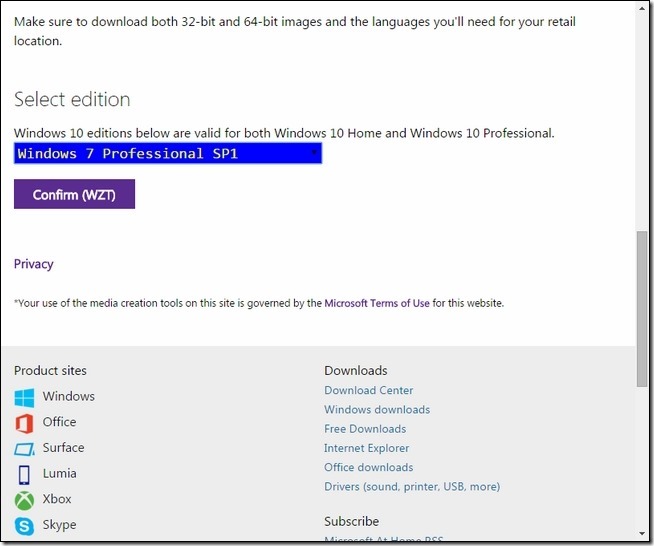Open the Internet Explorer download link
Image resolution: width=654 pixels, height=546 pixels.
coord(367,448)
